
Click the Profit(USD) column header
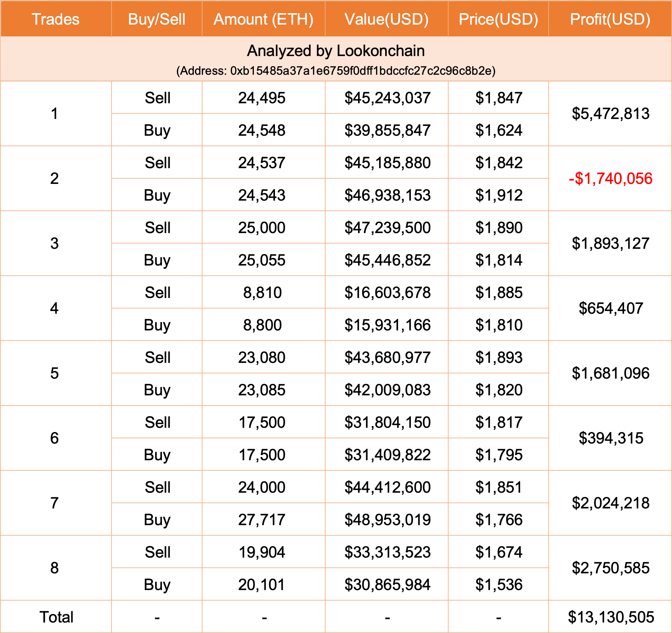point(610,19)
